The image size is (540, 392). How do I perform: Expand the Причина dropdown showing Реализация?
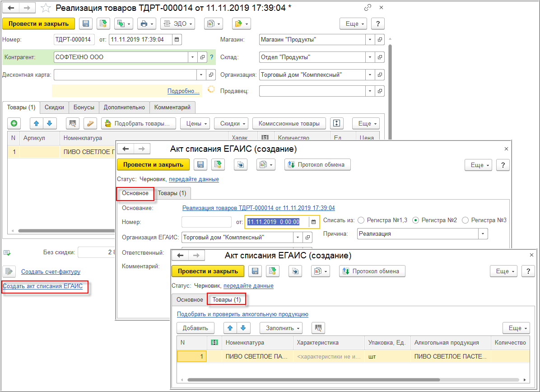483,234
